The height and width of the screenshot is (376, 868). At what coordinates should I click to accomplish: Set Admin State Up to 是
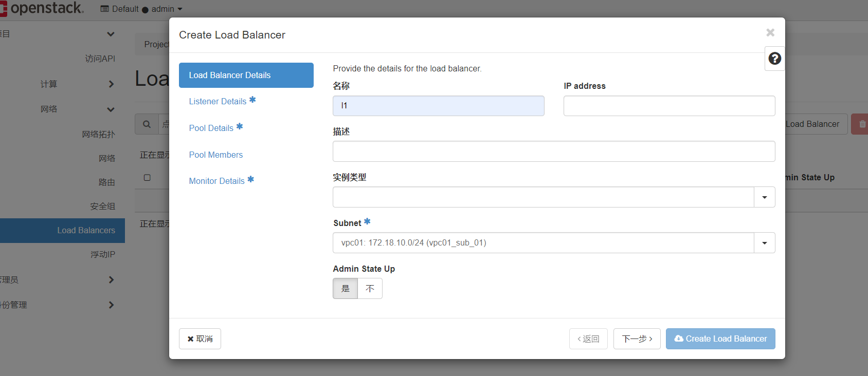(x=345, y=288)
